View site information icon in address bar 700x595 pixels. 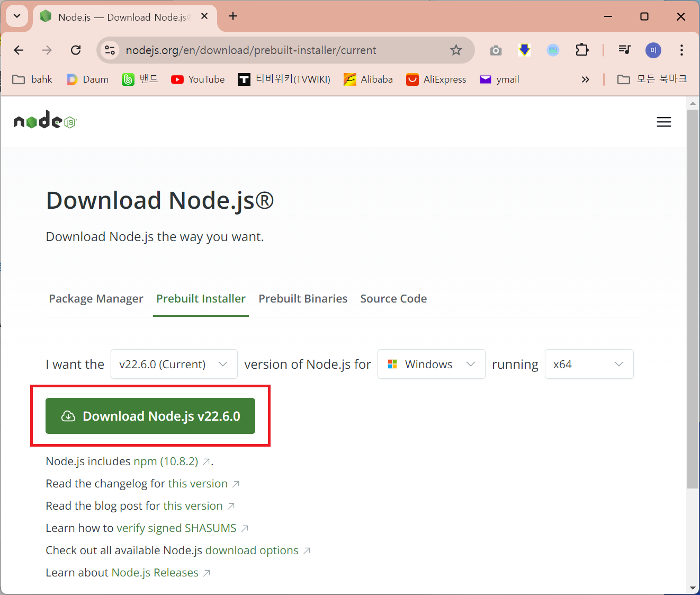click(110, 50)
